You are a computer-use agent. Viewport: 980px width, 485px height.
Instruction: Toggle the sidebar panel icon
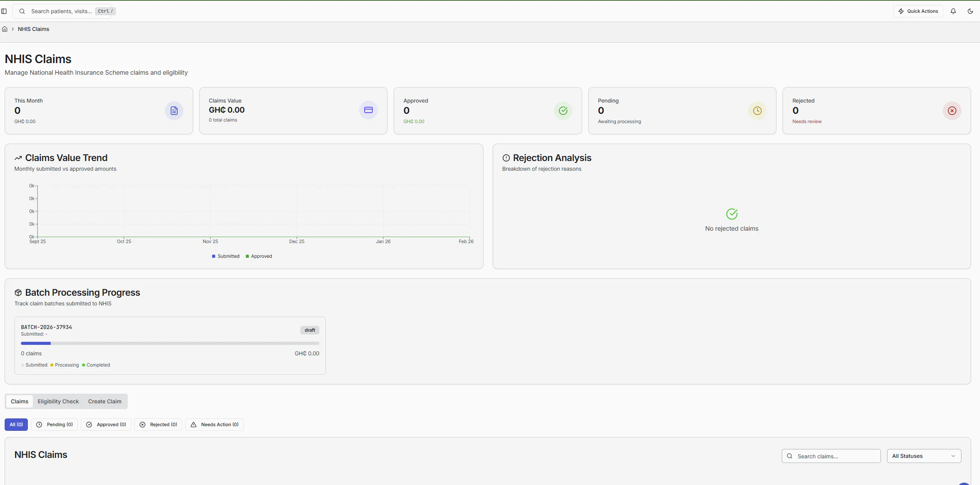(x=4, y=11)
